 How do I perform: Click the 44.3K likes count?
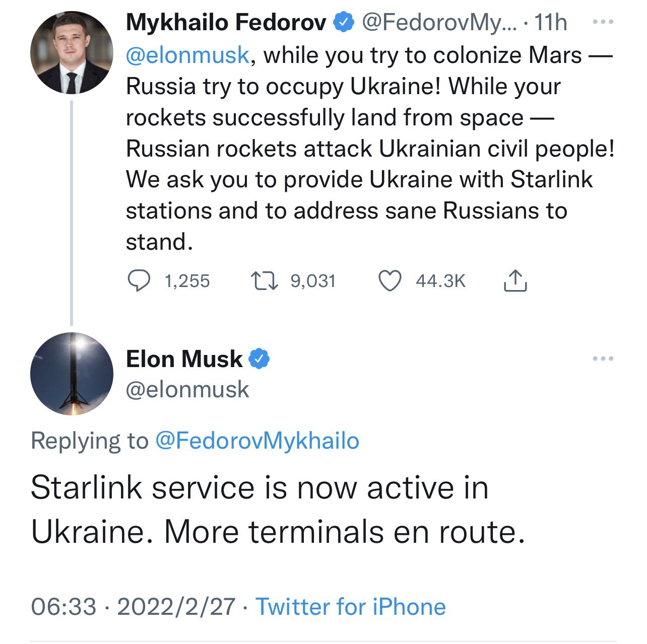coord(441,281)
